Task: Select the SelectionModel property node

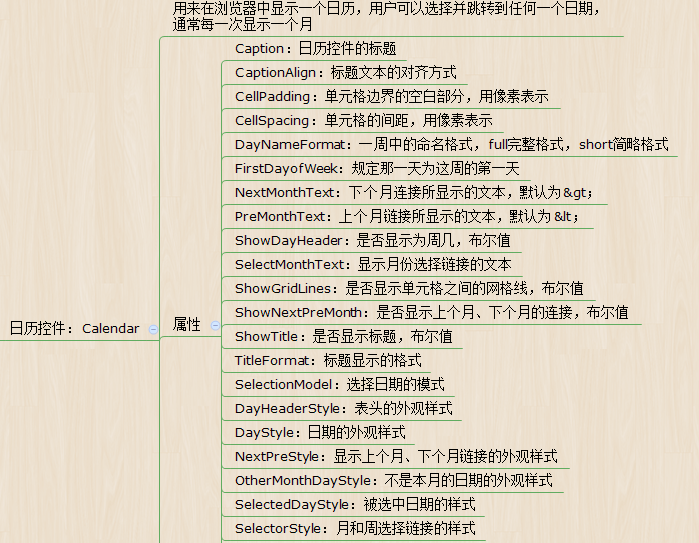Action: tap(340, 385)
